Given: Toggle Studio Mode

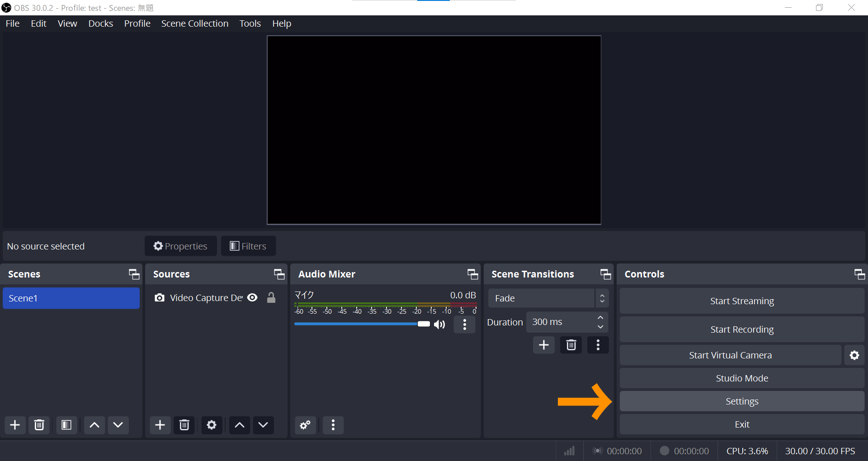Looking at the screenshot, I should tap(742, 378).
